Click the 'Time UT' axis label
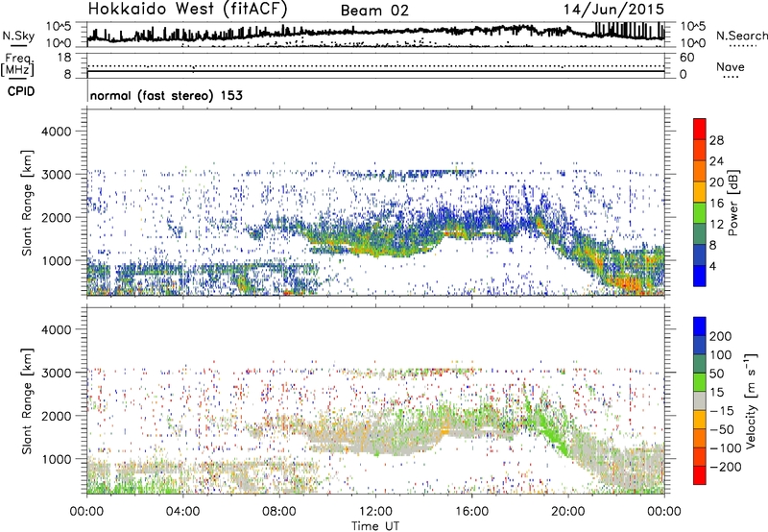Viewport: 768px width, 532px height. point(375,525)
